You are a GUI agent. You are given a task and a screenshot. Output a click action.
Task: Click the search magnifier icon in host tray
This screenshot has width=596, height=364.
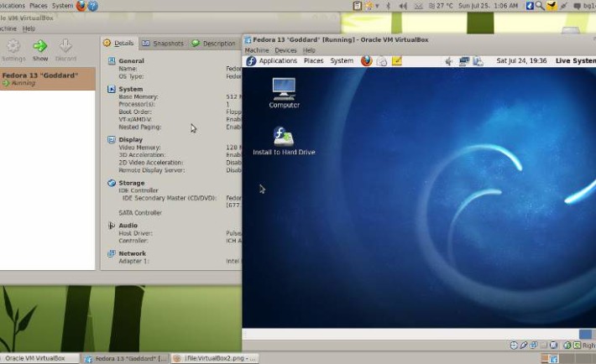point(540,6)
